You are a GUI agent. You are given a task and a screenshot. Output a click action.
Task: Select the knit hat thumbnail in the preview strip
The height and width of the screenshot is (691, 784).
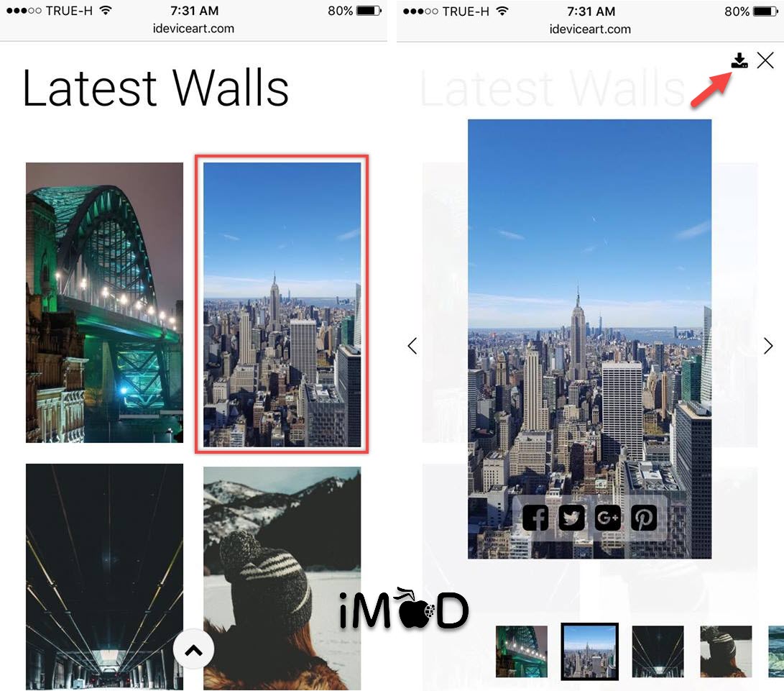(726, 651)
